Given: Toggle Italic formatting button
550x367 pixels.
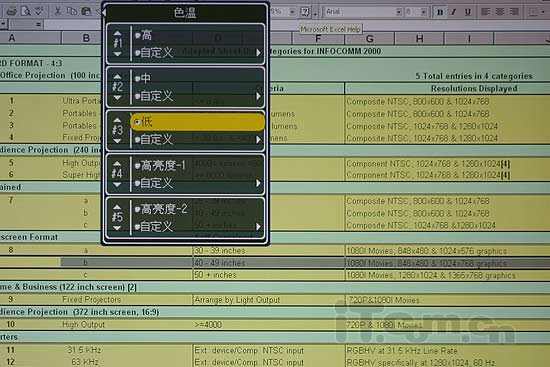Looking at the screenshot, I should 454,12.
